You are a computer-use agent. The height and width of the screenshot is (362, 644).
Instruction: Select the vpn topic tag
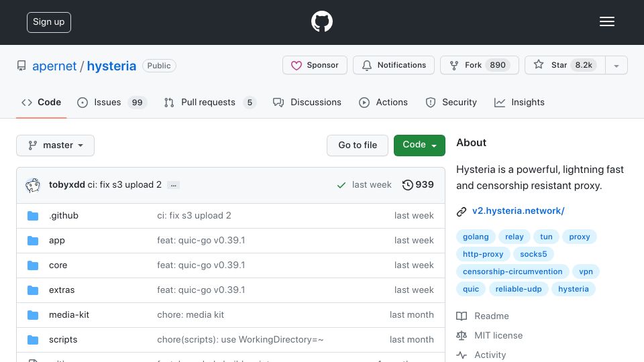pyautogui.click(x=586, y=271)
